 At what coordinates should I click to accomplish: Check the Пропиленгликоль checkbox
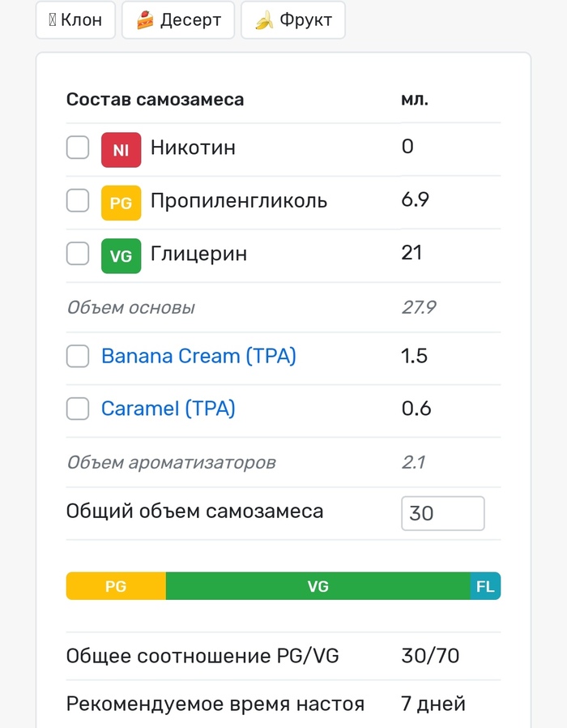point(78,200)
